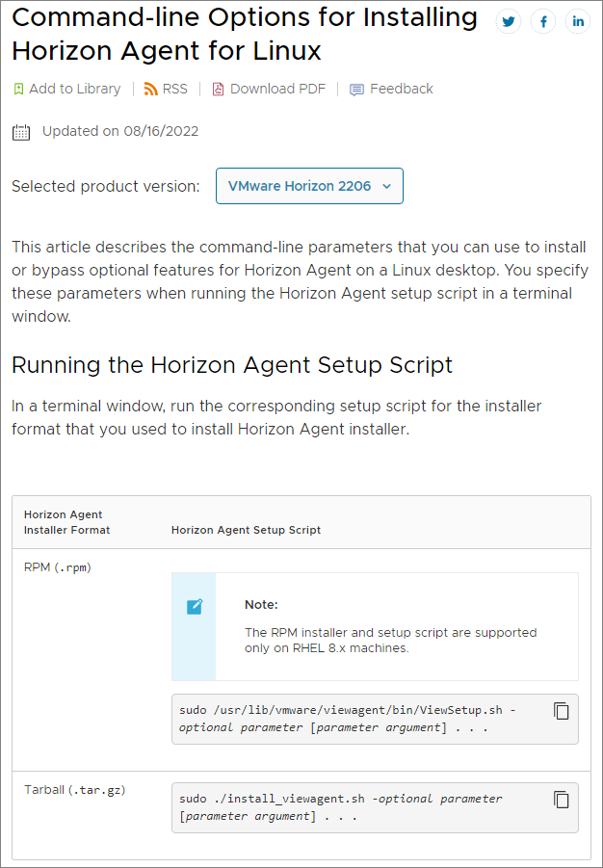This screenshot has width=603, height=868.
Task: Copy the ViewSetup.sh command with the copy icon
Action: point(562,711)
